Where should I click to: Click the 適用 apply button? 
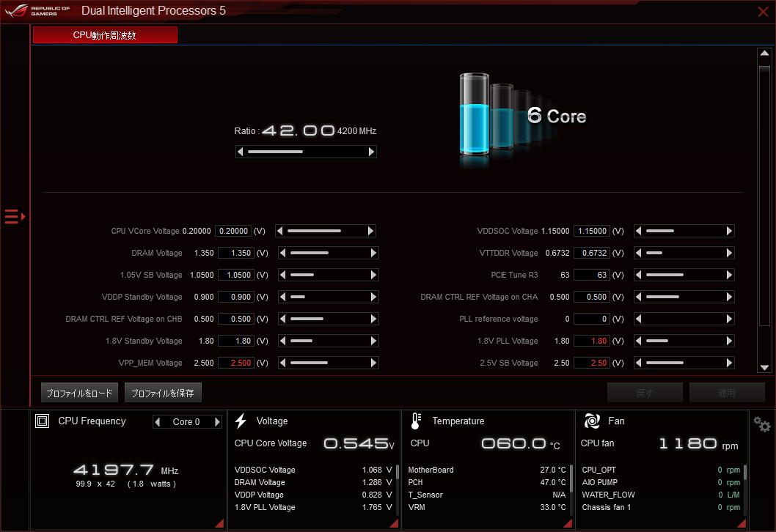727,393
